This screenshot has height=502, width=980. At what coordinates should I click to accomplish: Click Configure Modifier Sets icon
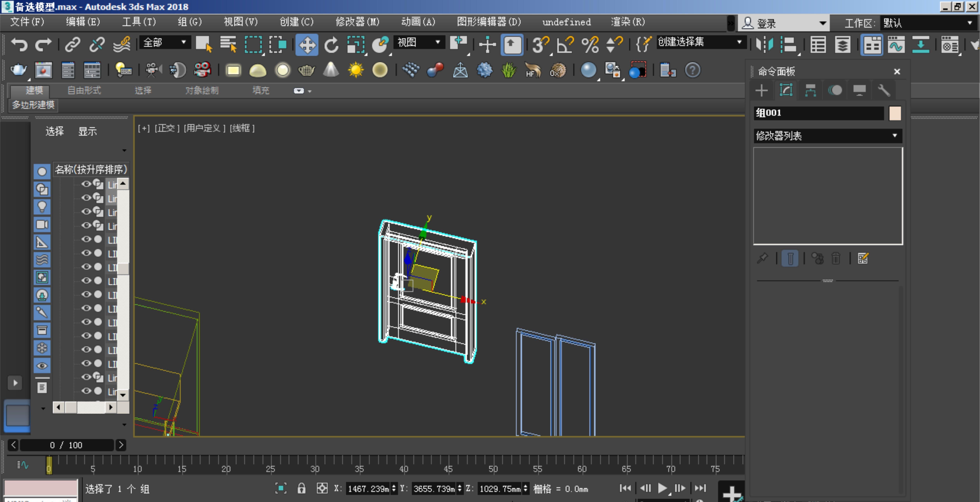click(x=863, y=259)
